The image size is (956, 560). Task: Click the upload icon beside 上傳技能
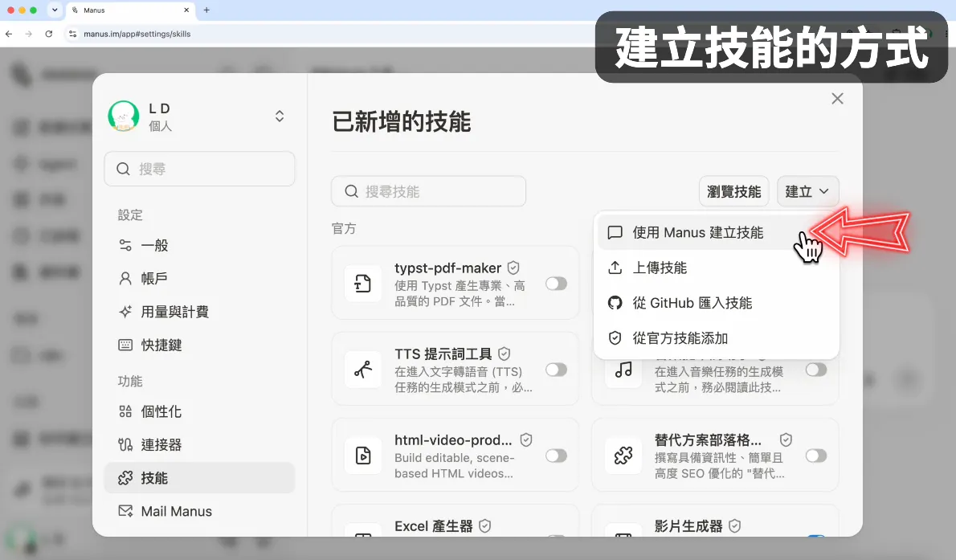click(615, 268)
